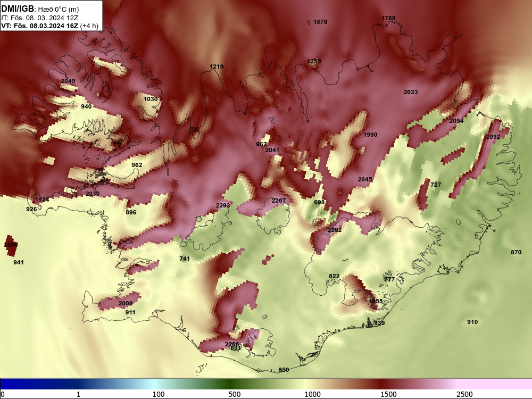Click the 2500 tick on color scale
The width and height of the screenshot is (532, 399).
(464, 394)
